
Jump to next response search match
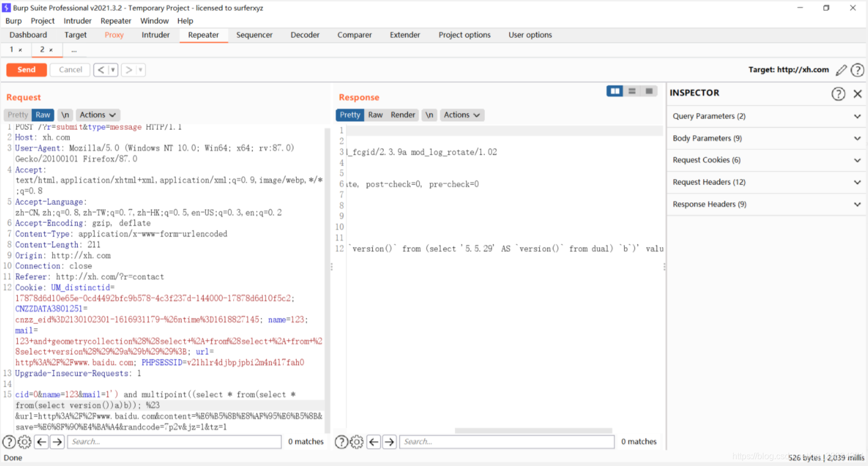(389, 442)
